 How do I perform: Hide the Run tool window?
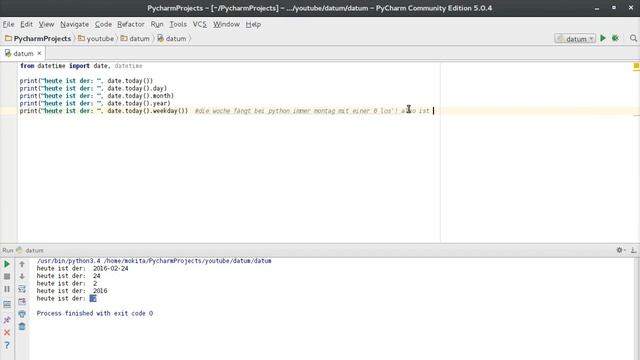[633, 250]
